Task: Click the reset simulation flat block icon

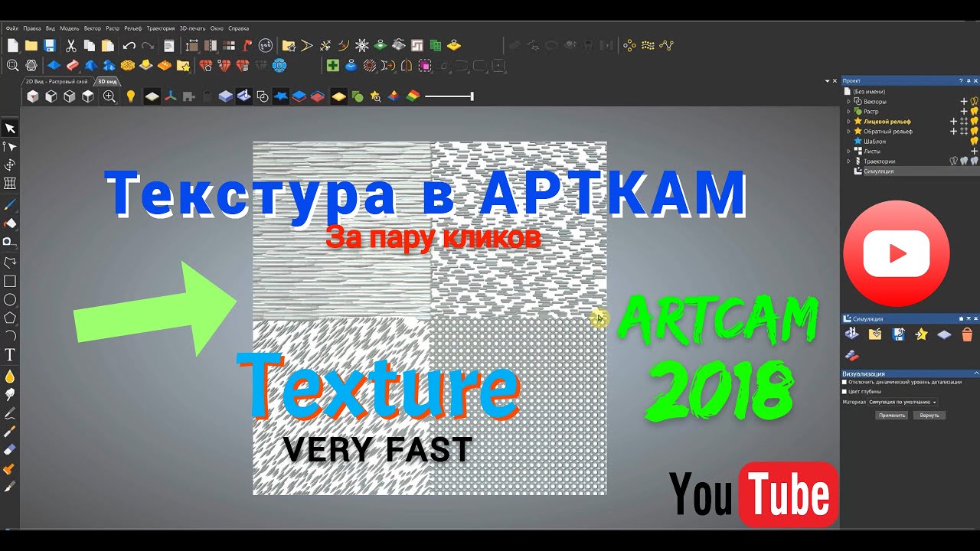Action: 944,334
